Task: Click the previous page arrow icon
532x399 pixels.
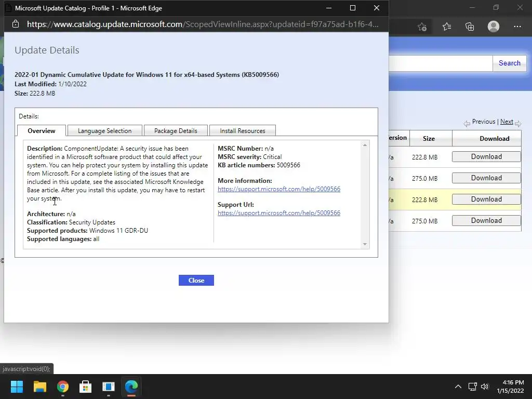Action: coord(467,124)
